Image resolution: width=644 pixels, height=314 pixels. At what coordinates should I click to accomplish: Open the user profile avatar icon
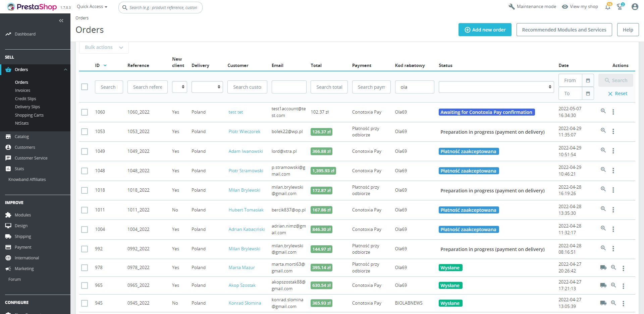635,7
